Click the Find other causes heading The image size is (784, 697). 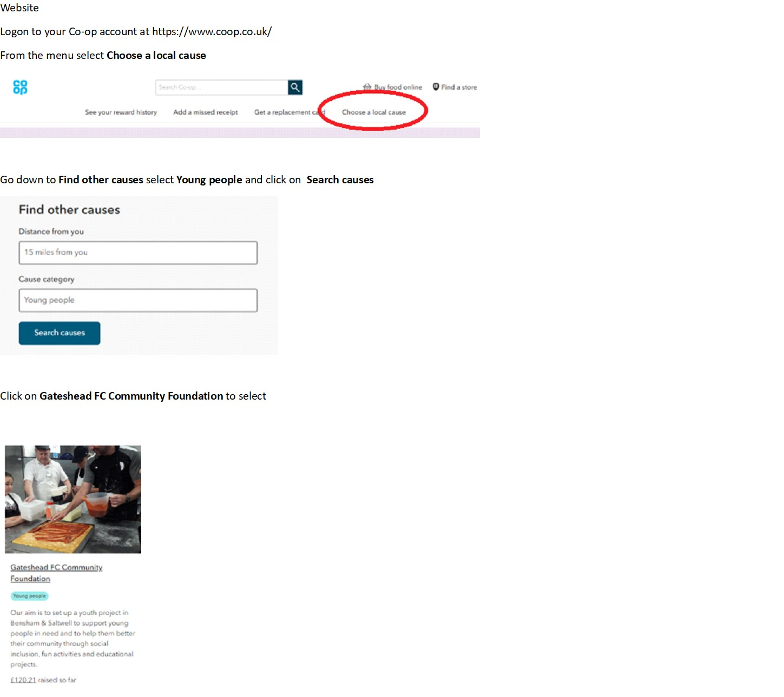tap(69, 210)
